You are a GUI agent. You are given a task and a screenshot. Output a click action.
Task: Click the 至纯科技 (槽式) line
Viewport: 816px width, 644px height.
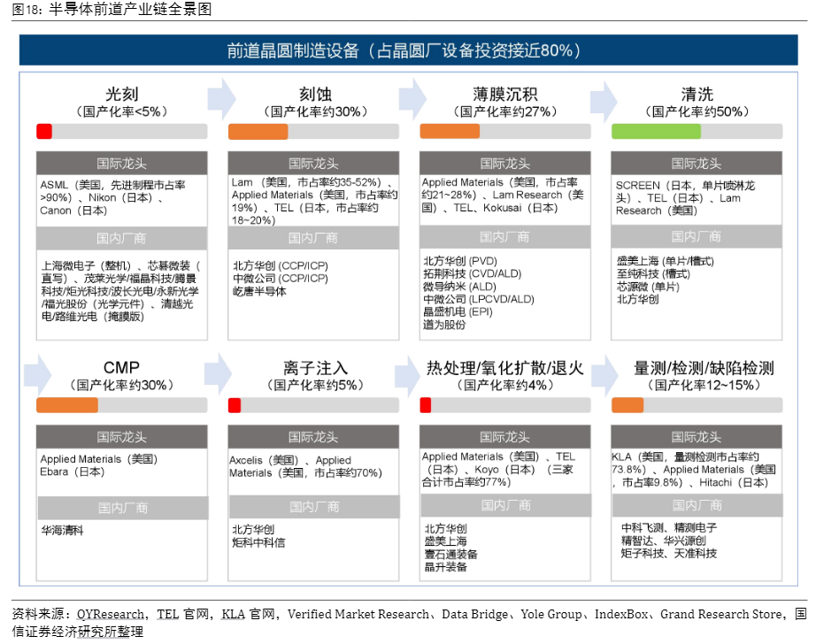pyautogui.click(x=653, y=273)
